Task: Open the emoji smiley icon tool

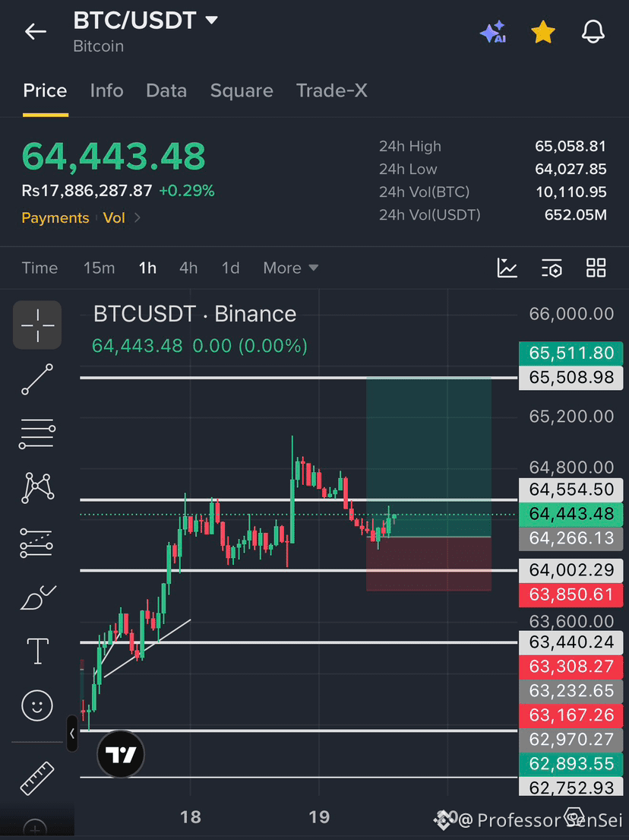Action: [37, 705]
